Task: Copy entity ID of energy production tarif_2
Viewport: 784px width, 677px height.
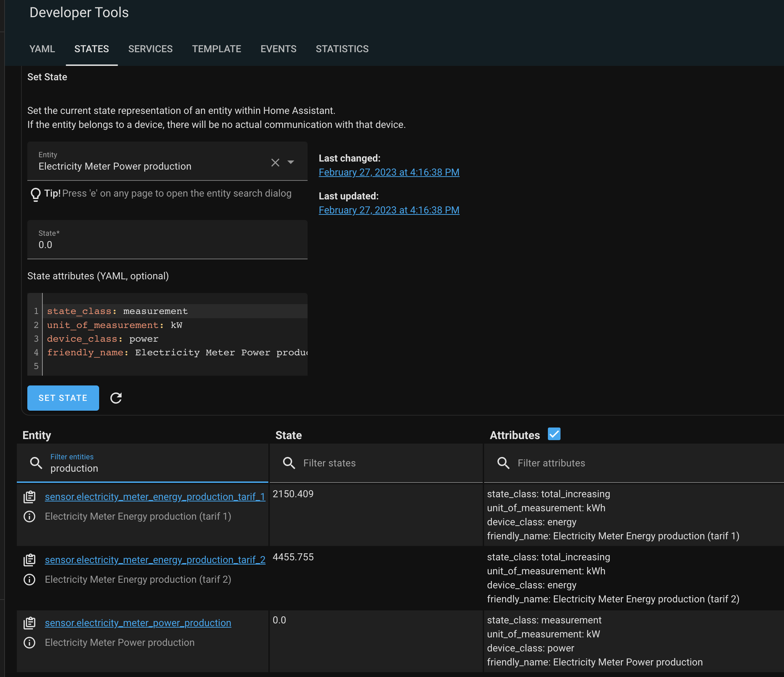Action: pyautogui.click(x=29, y=560)
